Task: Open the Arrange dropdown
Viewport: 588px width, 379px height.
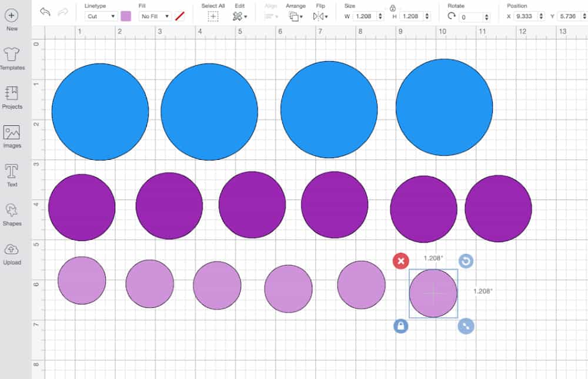Action: (x=296, y=16)
